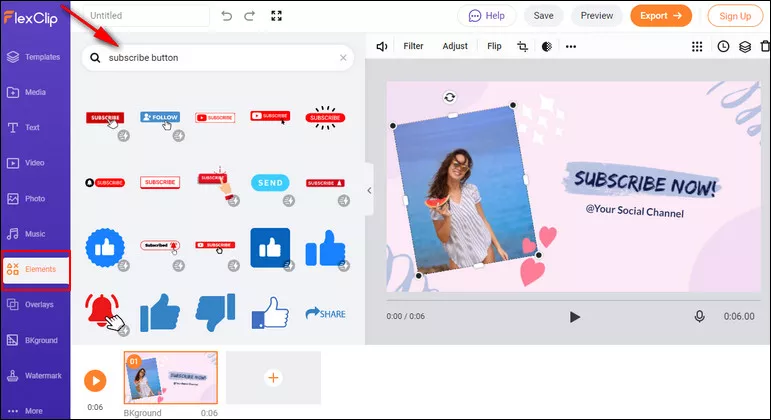Add the round blue thumbs-up badge

pos(105,247)
